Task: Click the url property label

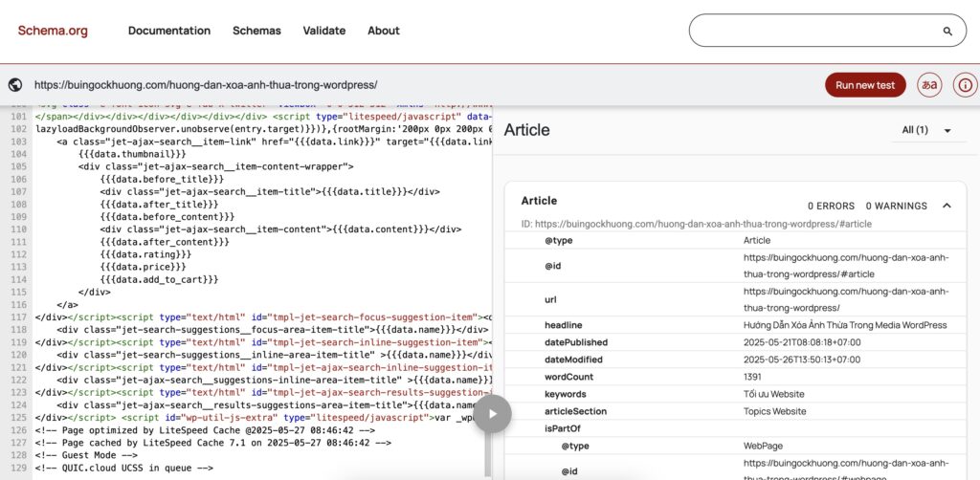Action: (550, 299)
